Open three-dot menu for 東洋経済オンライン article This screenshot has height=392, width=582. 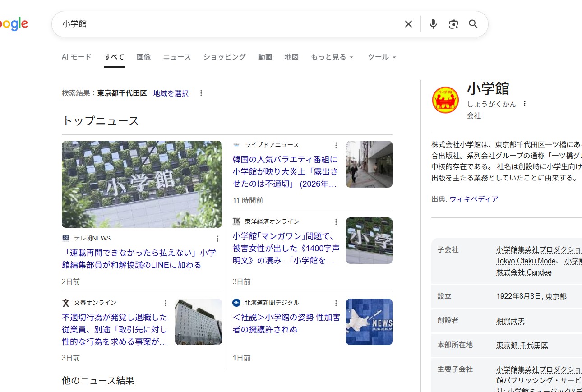pos(336,222)
